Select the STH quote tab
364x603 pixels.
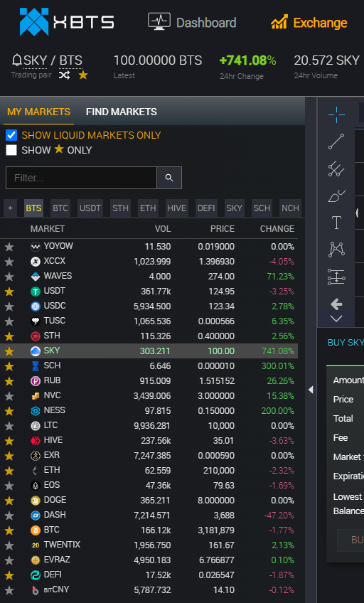(120, 208)
